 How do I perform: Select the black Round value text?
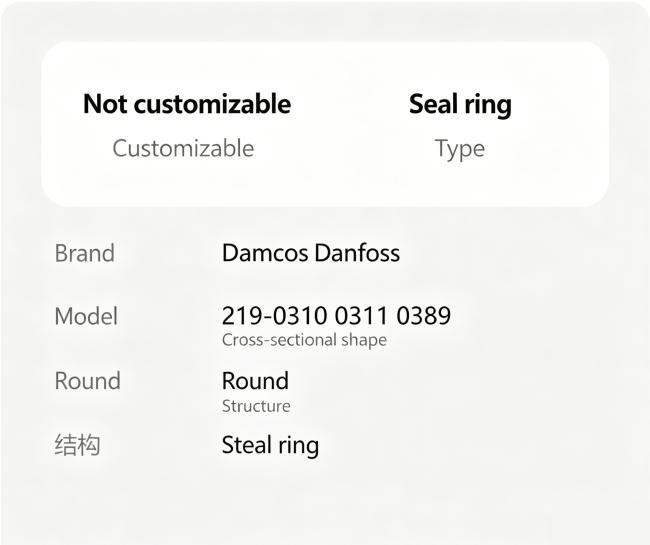click(x=255, y=380)
